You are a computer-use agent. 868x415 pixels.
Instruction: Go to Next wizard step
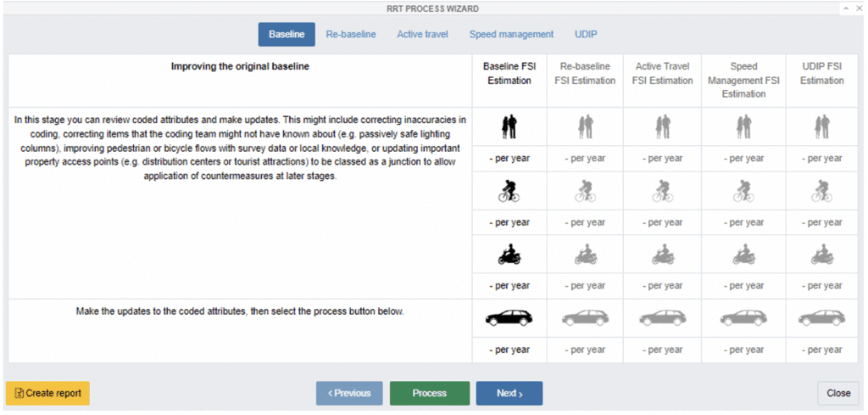point(509,393)
